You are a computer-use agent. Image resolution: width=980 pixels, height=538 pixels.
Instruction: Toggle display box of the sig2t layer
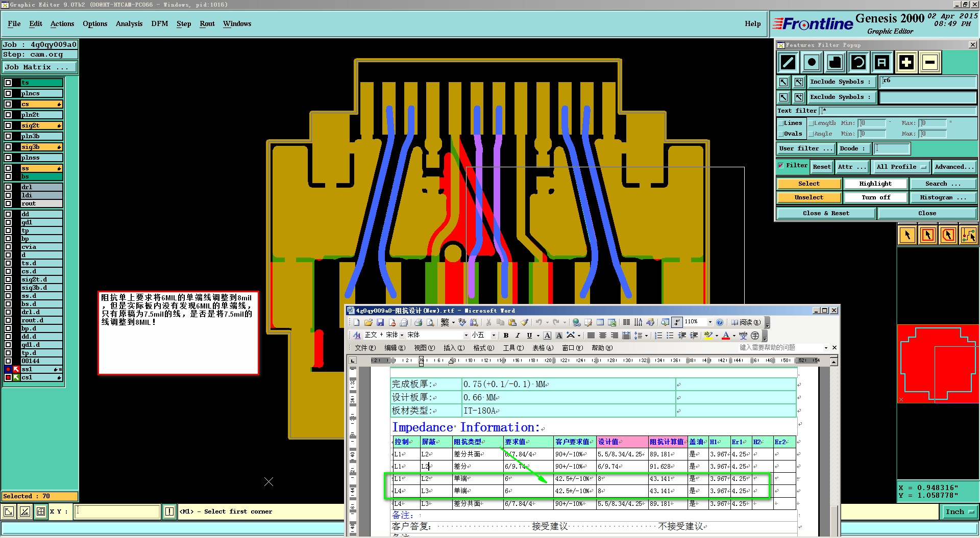click(x=8, y=125)
